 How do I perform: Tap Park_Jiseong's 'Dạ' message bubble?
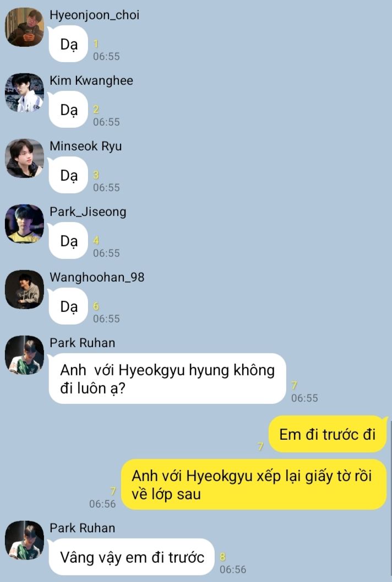[69, 241]
